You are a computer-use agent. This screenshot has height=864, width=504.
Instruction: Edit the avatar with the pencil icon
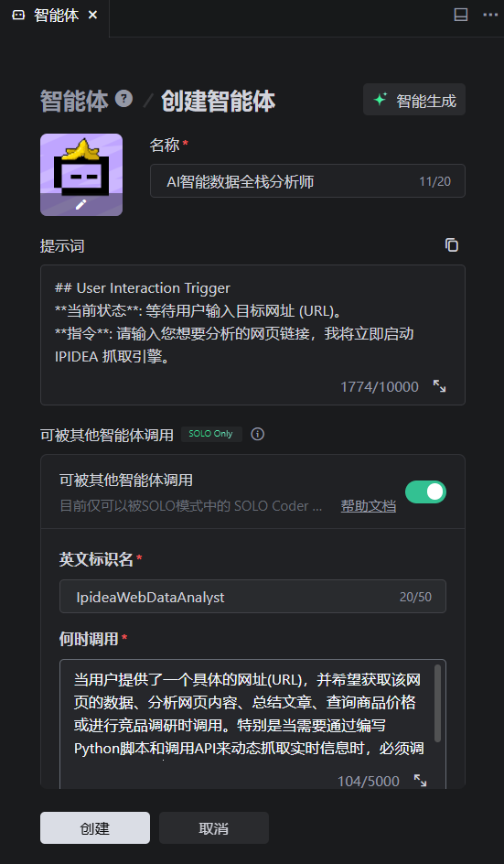coord(81,204)
